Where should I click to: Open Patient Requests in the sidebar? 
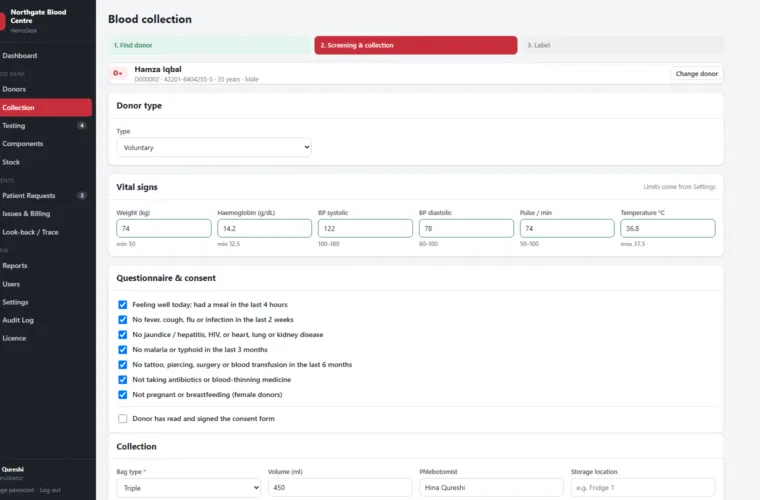point(46,195)
